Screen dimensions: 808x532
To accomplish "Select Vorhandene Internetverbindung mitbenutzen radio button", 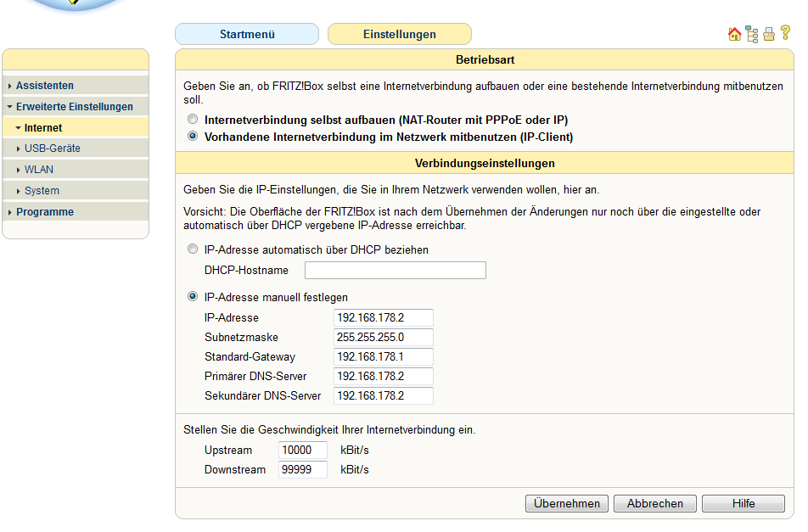I will 193,137.
